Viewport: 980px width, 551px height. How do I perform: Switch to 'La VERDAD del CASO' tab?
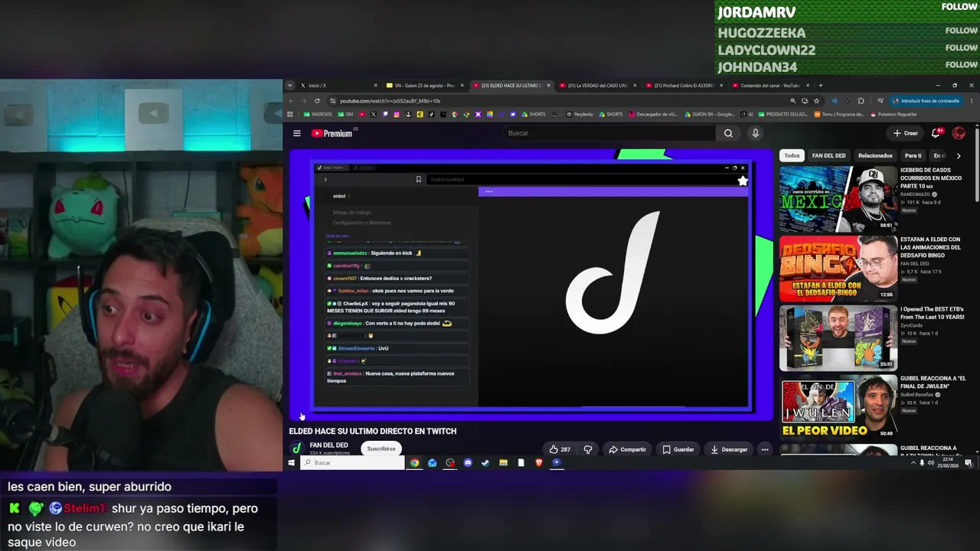pyautogui.click(x=598, y=85)
